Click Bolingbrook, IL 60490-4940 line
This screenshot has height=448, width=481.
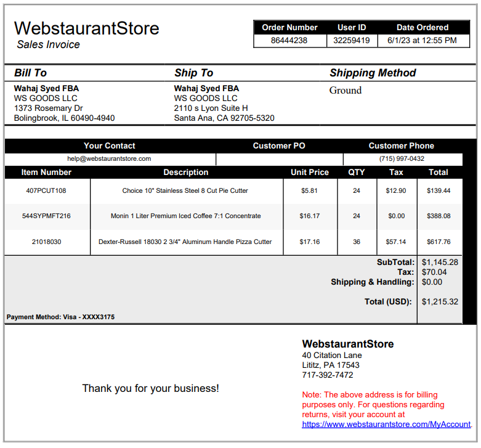coord(65,118)
